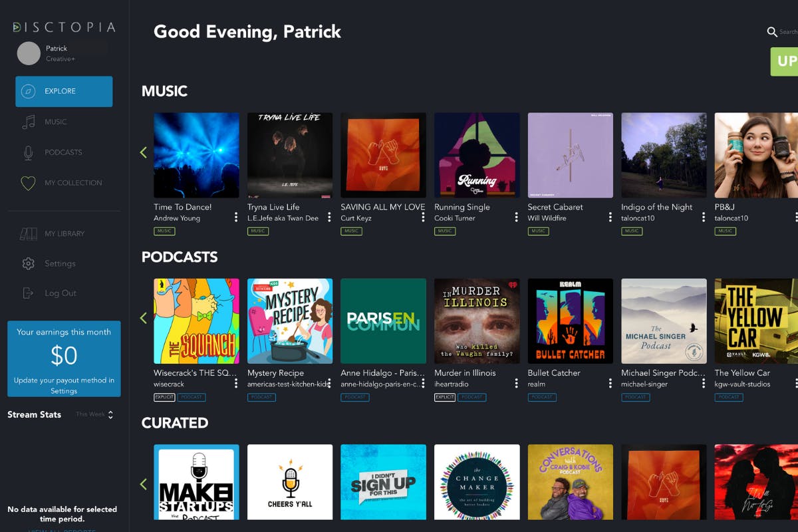Open MY COLLECTION in the sidebar

73,183
